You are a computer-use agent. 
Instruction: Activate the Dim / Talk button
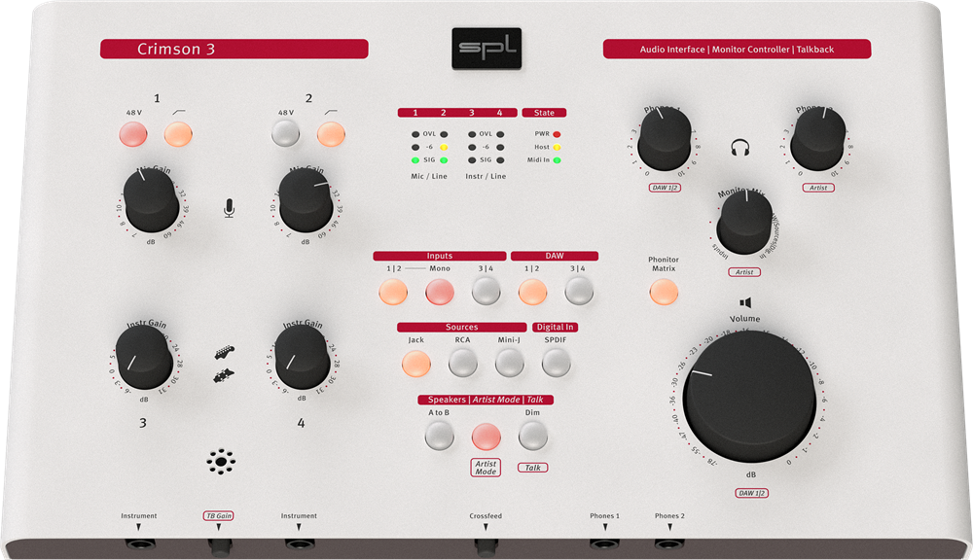click(533, 436)
